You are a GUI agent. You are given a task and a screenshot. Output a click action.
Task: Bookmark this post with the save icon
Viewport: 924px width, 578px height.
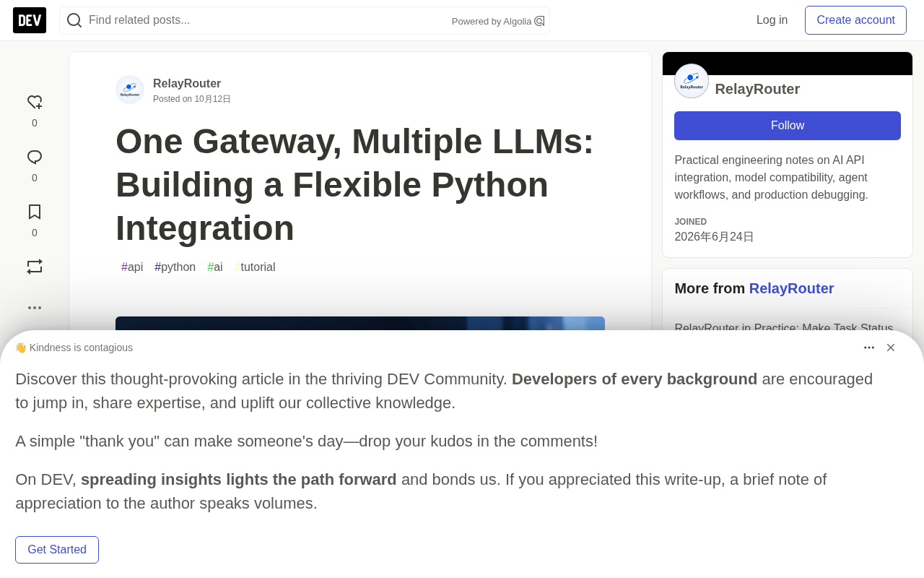[x=35, y=212]
